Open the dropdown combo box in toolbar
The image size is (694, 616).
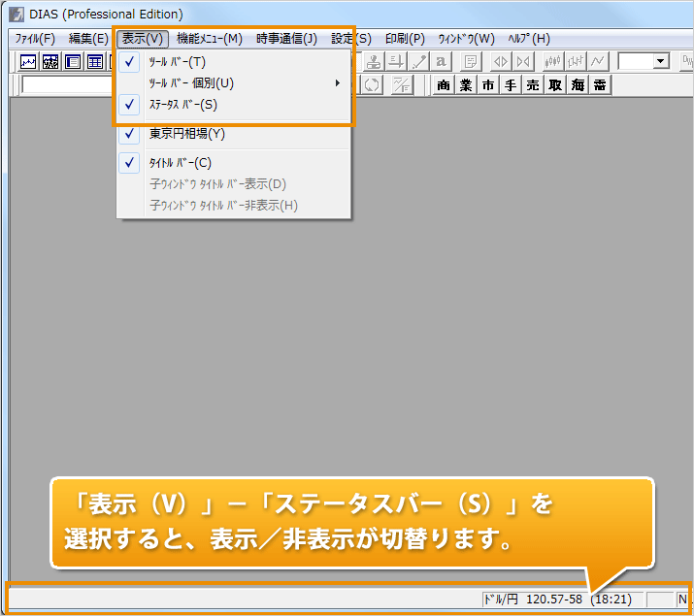(x=661, y=62)
